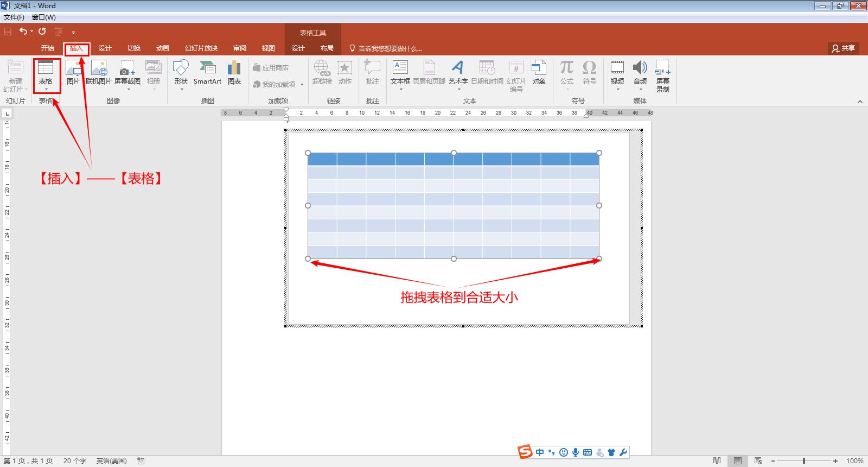
Task: Click the redo icon in quick access toolbar
Action: coord(42,31)
